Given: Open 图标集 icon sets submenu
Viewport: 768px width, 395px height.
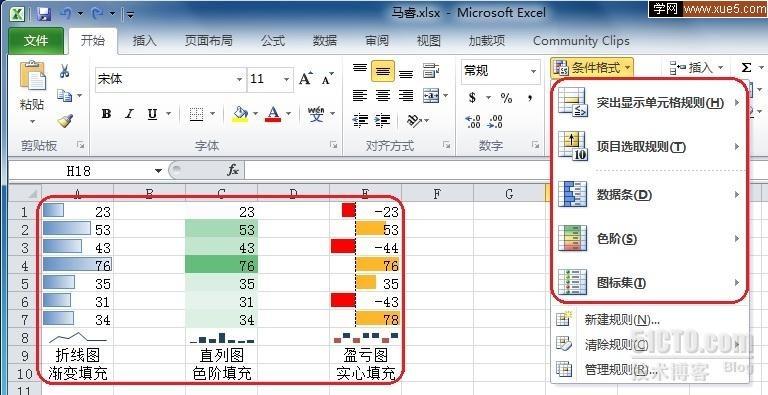Looking at the screenshot, I should point(650,283).
